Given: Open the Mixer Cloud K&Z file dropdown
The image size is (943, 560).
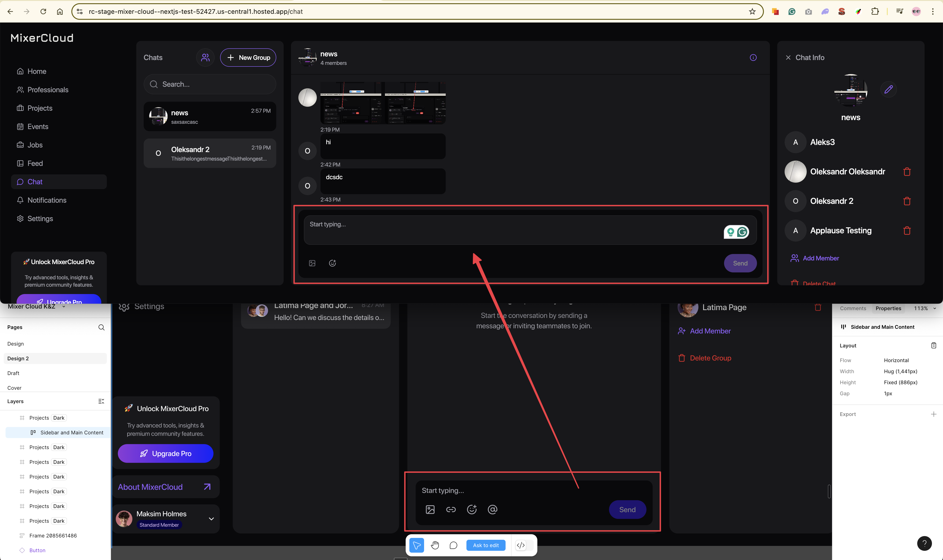Looking at the screenshot, I should click(x=64, y=306).
